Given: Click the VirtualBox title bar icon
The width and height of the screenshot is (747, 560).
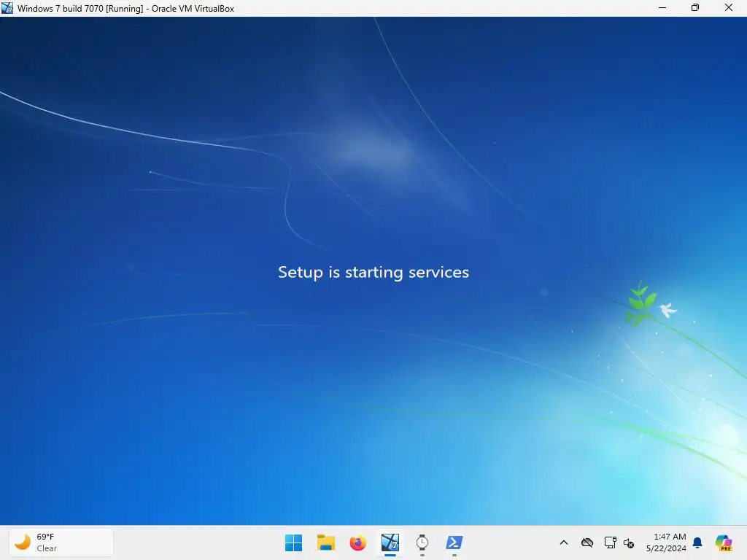Looking at the screenshot, I should click(x=7, y=8).
